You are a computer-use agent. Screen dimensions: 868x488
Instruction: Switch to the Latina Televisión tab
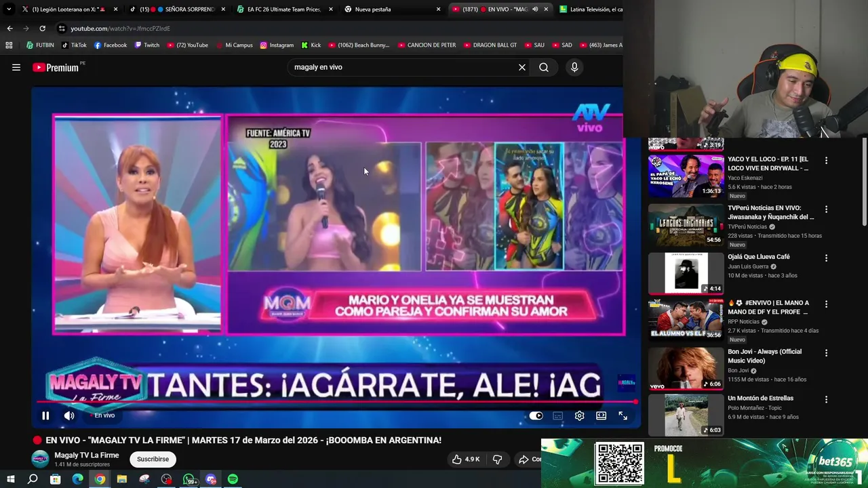pos(590,9)
